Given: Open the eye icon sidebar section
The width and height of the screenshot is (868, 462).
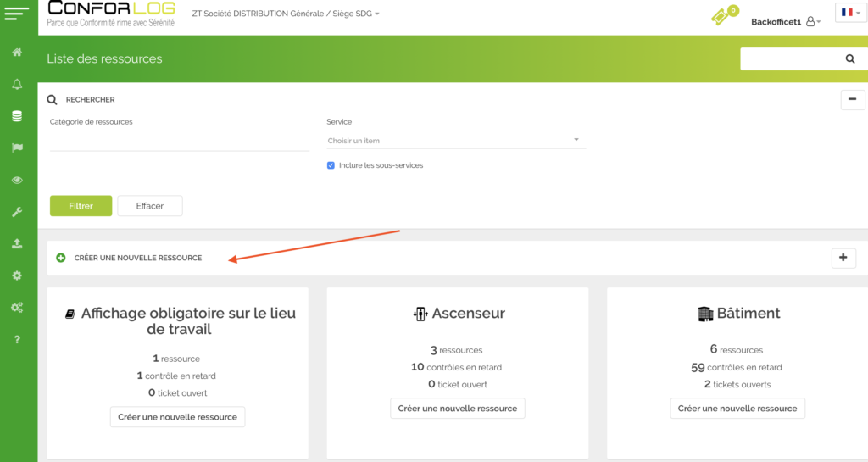Looking at the screenshot, I should (17, 180).
